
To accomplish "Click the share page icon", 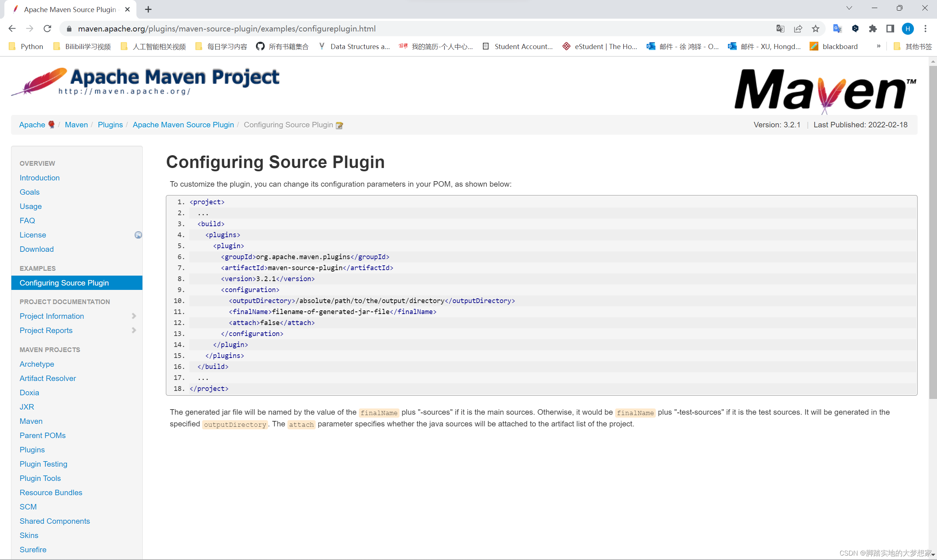I will coord(798,29).
